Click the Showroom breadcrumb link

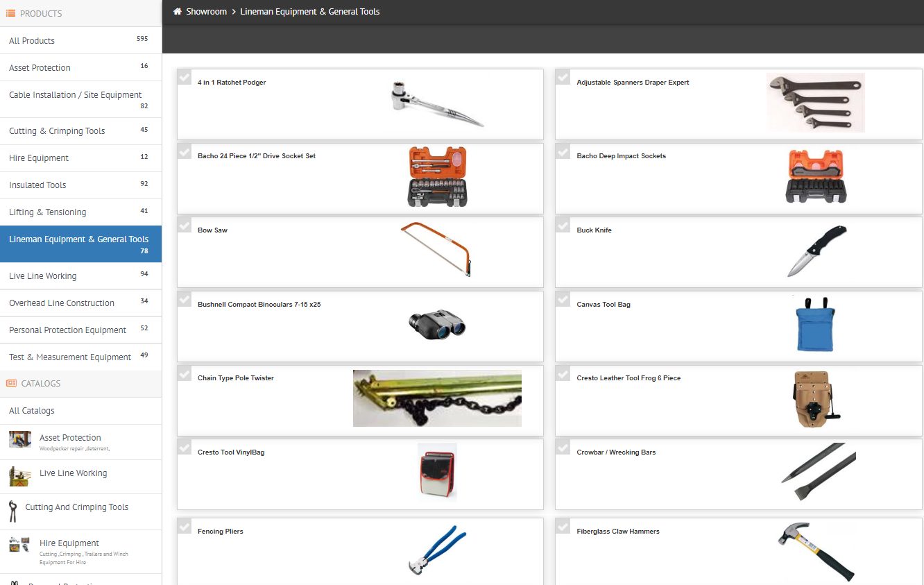(206, 12)
